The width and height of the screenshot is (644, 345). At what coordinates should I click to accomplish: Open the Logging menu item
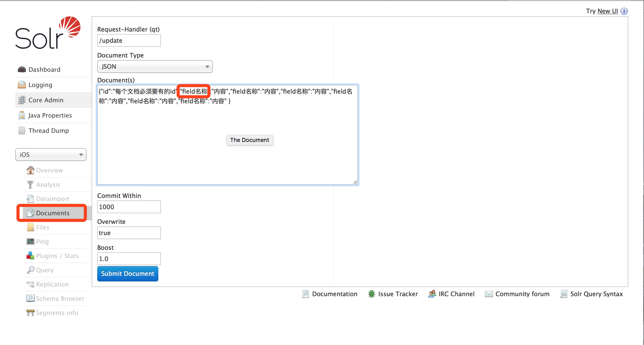[53, 85]
